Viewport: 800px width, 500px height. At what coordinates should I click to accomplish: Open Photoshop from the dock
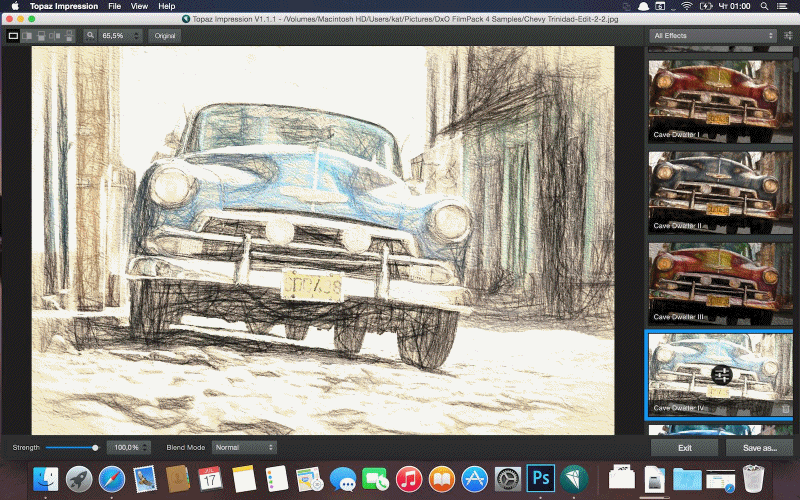tap(539, 479)
